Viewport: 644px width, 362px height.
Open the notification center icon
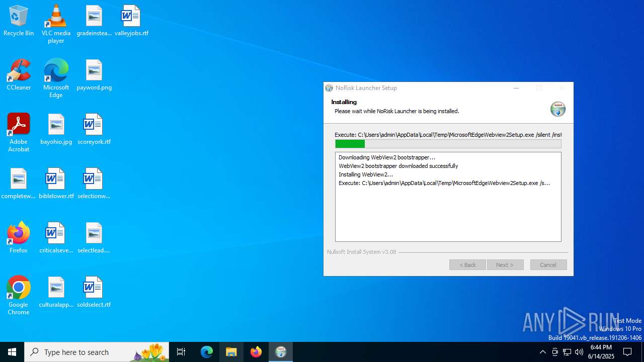[x=627, y=352]
